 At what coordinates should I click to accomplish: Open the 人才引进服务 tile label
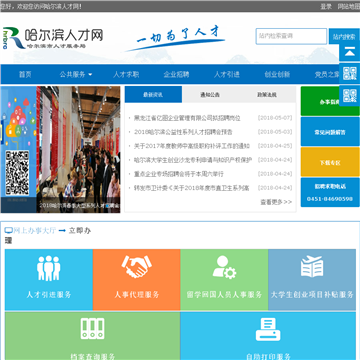pos(49,295)
